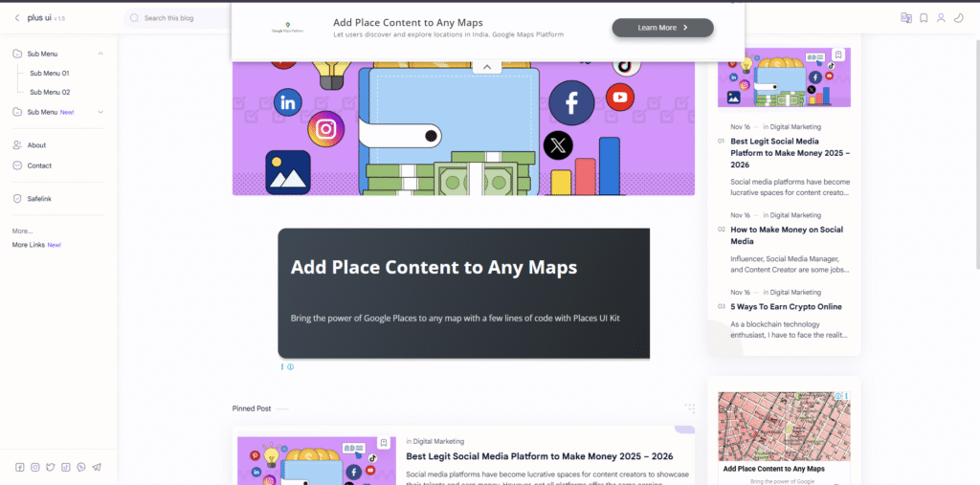980x485 pixels.
Task: Open the Contact page link
Action: point(39,165)
